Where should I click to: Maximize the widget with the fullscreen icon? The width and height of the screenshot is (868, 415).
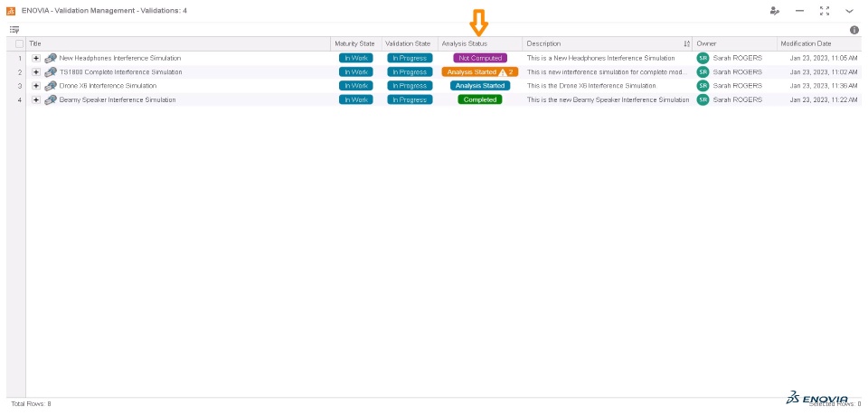pos(825,11)
